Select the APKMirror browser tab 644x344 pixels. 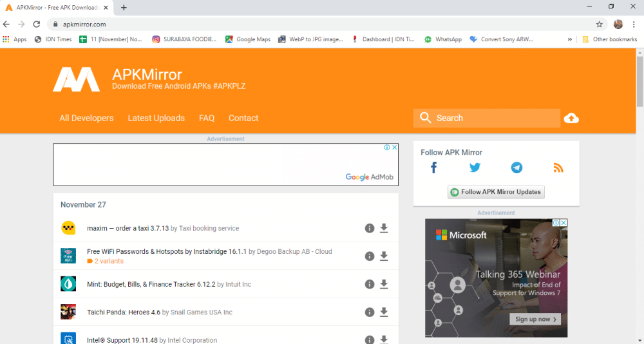click(x=57, y=8)
